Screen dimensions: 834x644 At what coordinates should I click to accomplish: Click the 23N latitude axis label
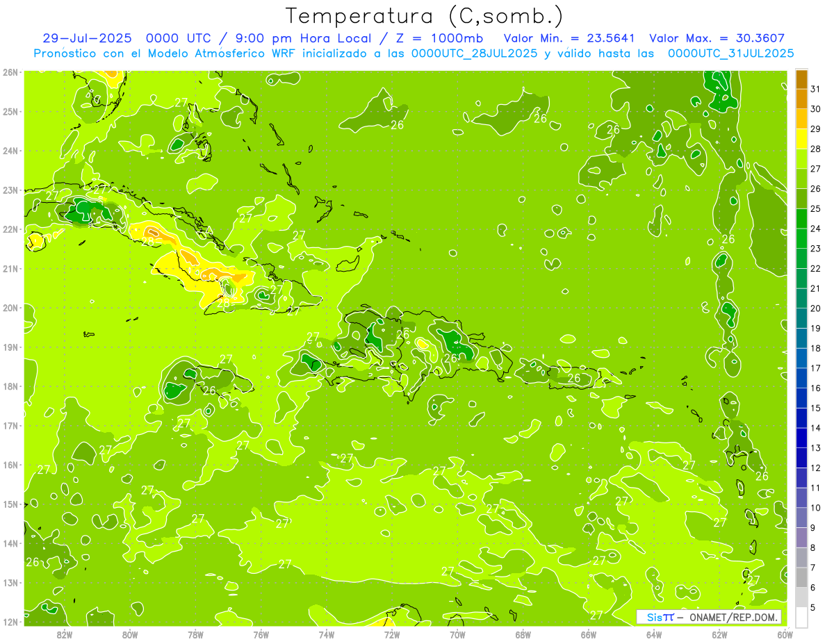point(10,190)
